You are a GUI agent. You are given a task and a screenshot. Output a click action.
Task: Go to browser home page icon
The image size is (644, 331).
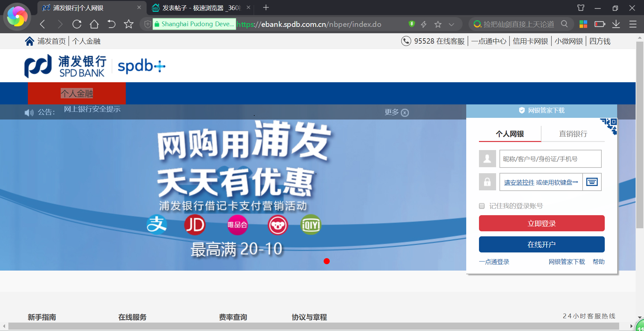pos(94,24)
